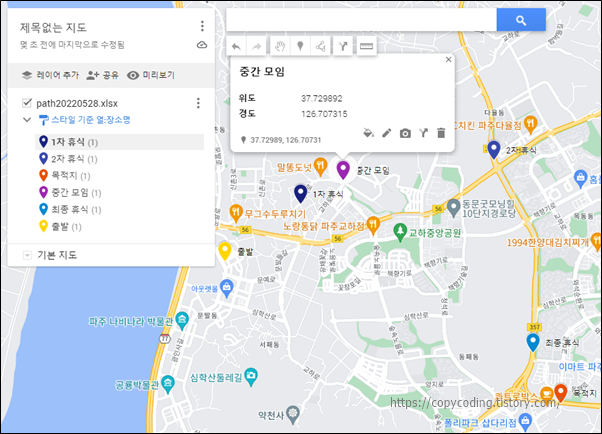602x434 pixels.
Task: Click the add photo camera icon
Action: coord(405,133)
